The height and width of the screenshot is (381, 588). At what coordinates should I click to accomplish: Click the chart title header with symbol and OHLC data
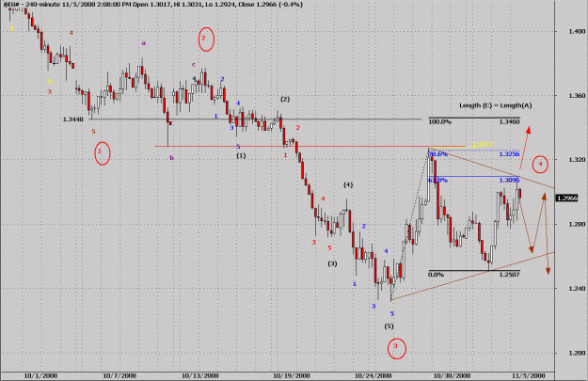pyautogui.click(x=152, y=5)
